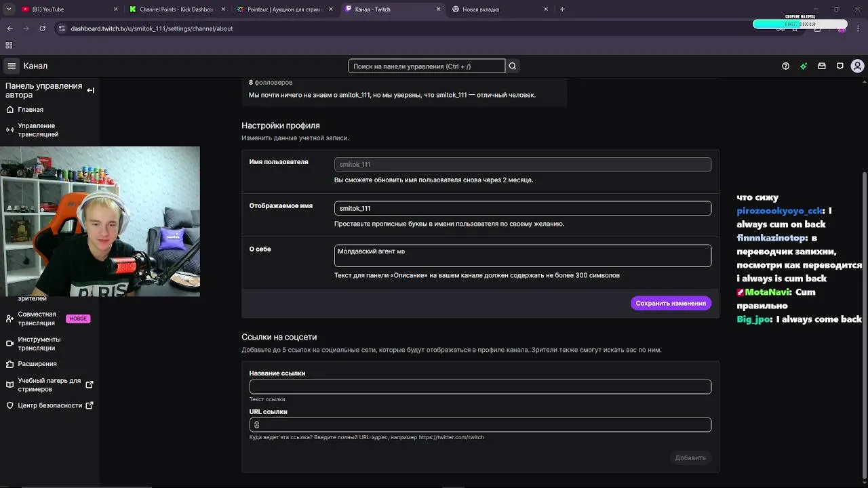Click chat username pirozoookyoyo_cck
This screenshot has width=868, height=488.
780,211
